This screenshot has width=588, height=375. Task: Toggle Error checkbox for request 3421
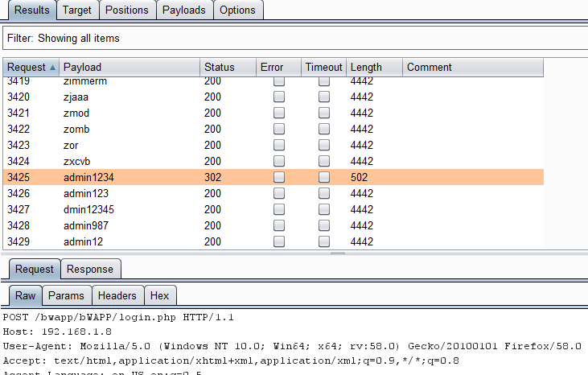click(x=279, y=113)
